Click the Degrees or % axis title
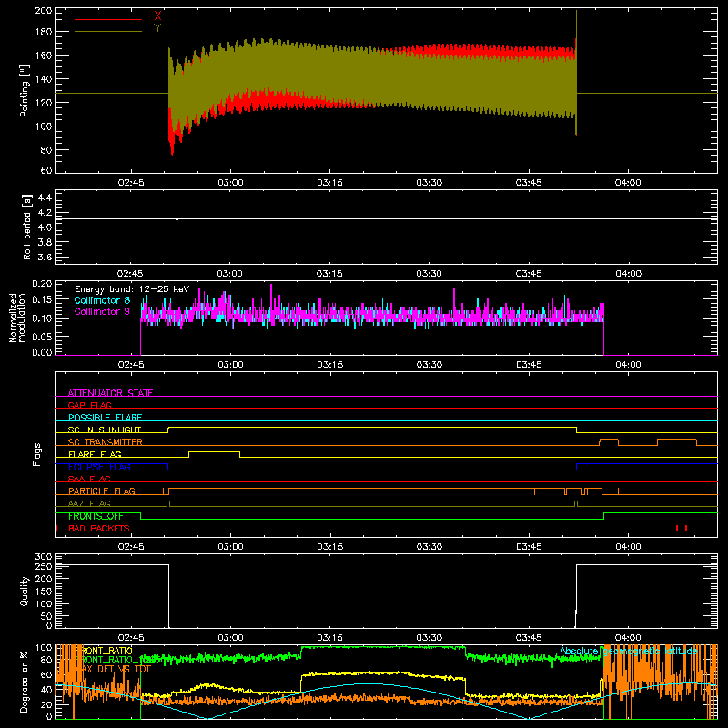Image resolution: width=728 pixels, height=728 pixels. tap(25, 682)
